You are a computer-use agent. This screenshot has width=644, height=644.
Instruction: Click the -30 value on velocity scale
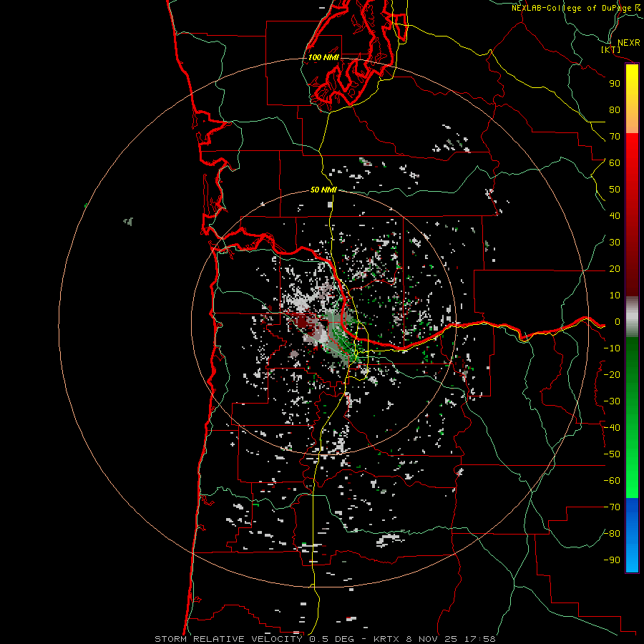click(612, 401)
